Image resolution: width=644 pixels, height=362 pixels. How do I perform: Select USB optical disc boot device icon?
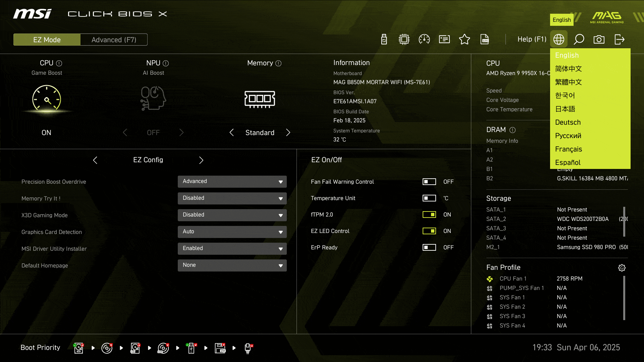coord(163,348)
